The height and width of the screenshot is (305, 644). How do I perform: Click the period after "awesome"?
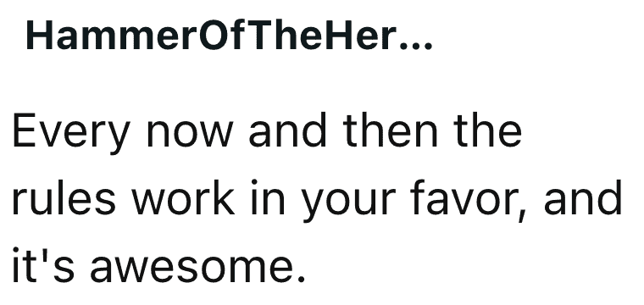[302, 280]
